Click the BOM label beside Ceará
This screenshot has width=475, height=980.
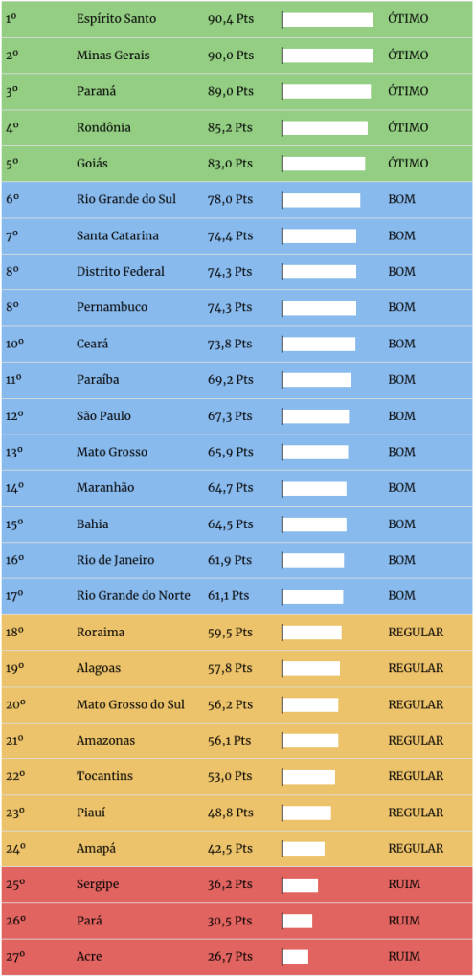click(x=401, y=344)
